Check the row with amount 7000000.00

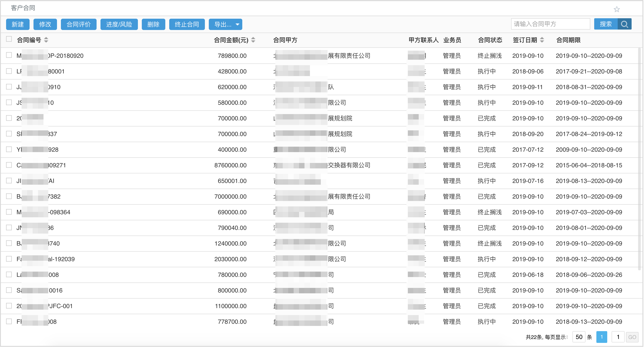[9, 196]
